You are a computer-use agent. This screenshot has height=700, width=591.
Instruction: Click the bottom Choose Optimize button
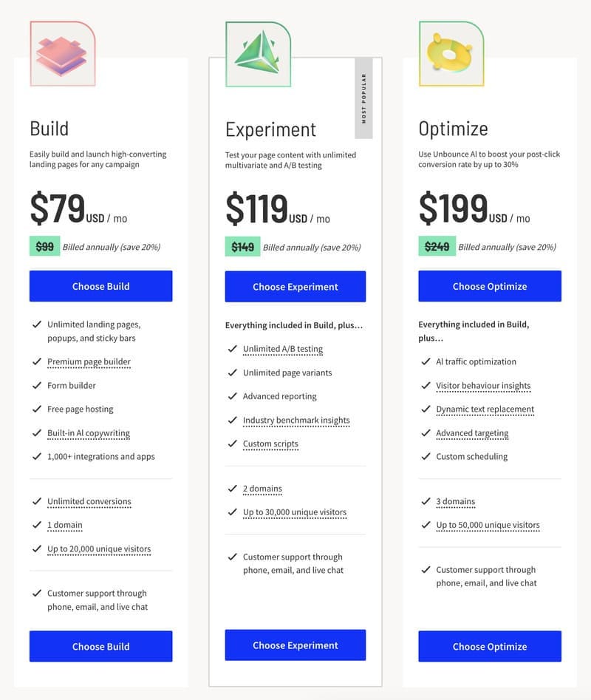[x=489, y=646]
